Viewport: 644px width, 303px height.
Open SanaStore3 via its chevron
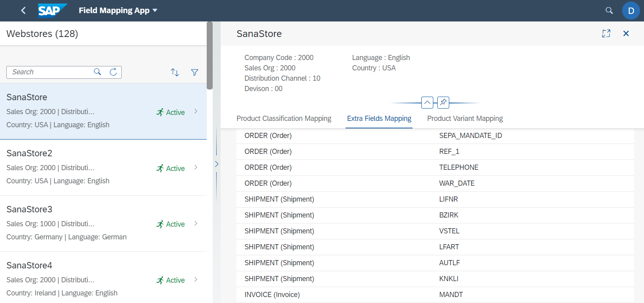(x=196, y=223)
